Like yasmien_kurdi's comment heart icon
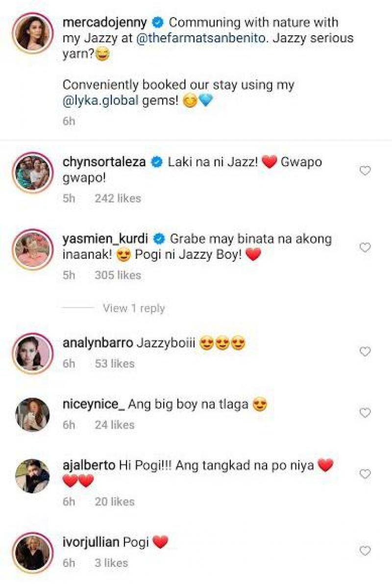Screen dimensions: 392x584 (x=365, y=247)
